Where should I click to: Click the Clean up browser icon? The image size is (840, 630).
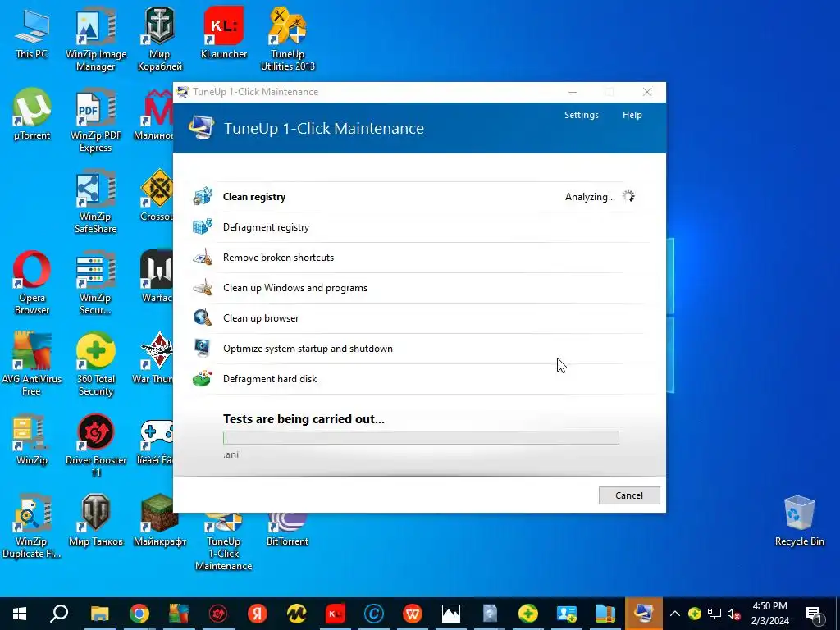[203, 318]
